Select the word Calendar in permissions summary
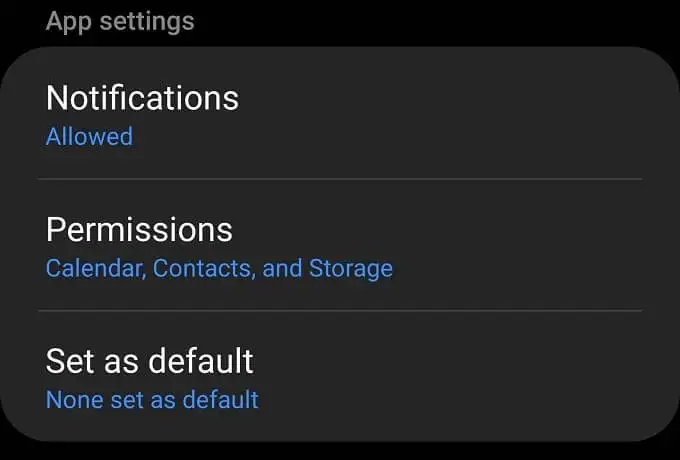This screenshot has height=460, width=680. click(x=94, y=268)
